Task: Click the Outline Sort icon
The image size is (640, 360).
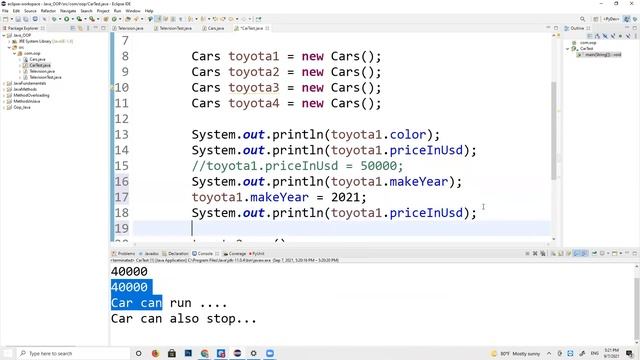Action: pos(597,36)
